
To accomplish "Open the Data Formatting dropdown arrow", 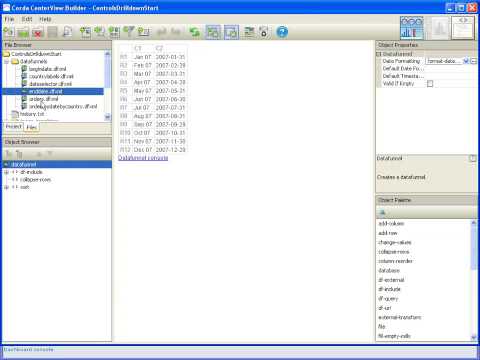I will click(466, 61).
